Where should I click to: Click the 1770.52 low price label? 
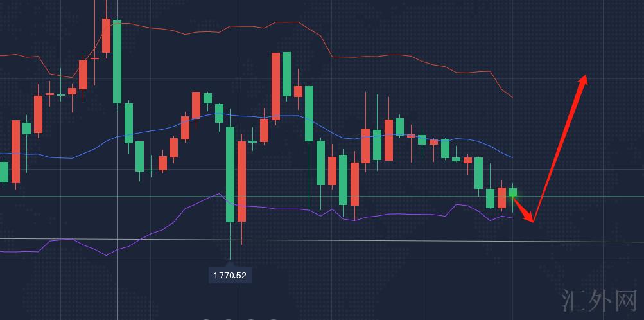pos(230,276)
